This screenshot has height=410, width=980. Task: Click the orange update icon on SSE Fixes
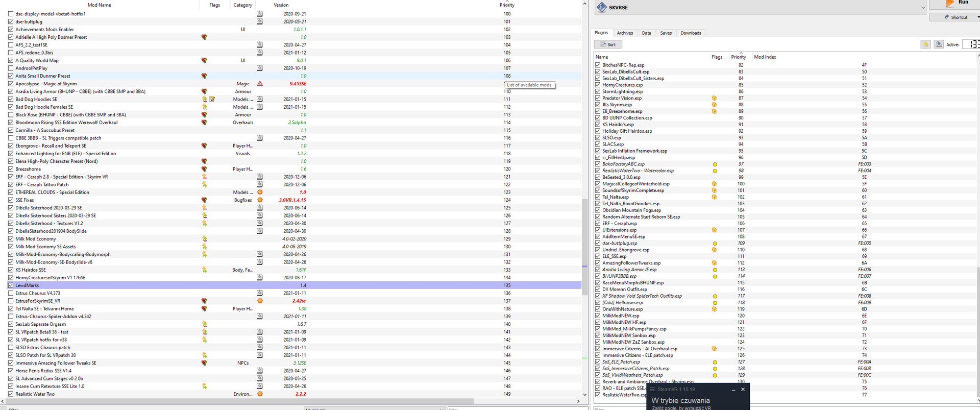click(260, 200)
